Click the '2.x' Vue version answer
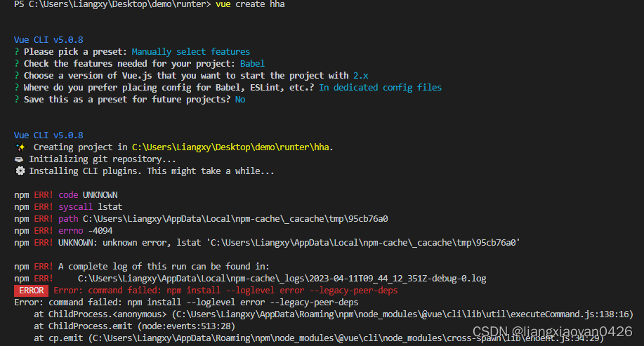 tap(360, 76)
